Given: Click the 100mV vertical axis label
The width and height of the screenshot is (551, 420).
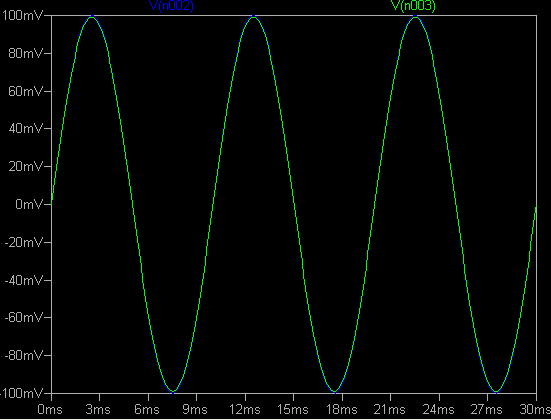Looking at the screenshot, I should tap(22, 15).
